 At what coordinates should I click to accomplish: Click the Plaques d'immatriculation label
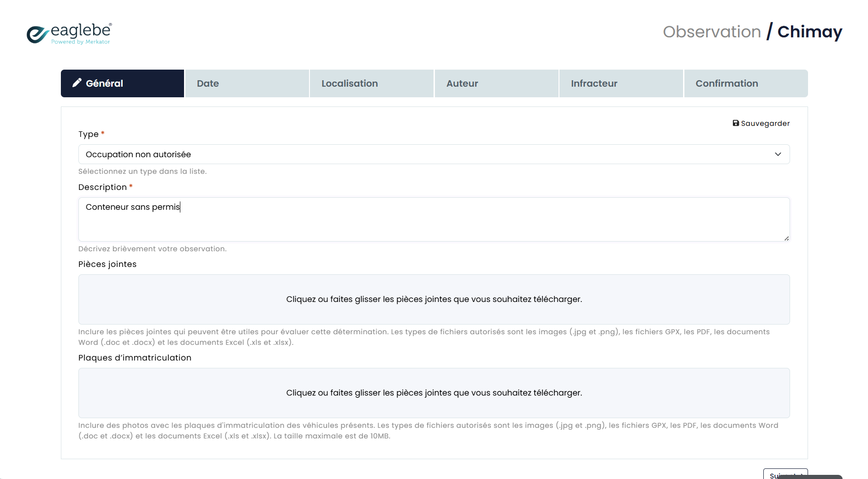[x=135, y=358]
